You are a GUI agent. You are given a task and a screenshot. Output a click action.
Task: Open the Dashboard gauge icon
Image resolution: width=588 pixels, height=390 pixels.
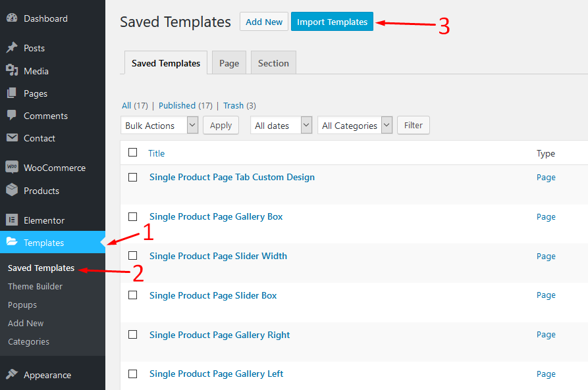[x=12, y=18]
